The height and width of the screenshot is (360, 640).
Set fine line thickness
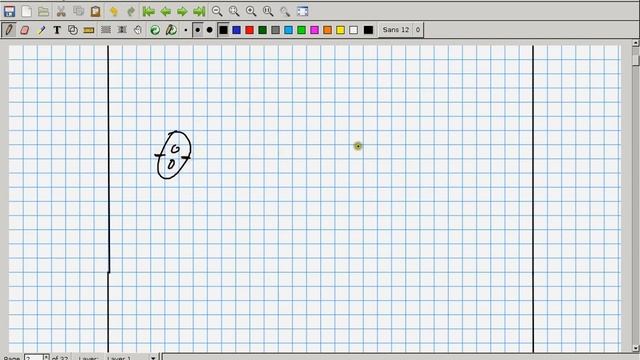186,30
